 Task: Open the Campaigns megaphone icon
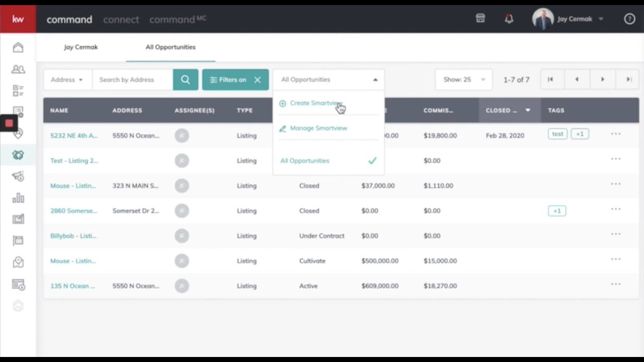coord(18,176)
